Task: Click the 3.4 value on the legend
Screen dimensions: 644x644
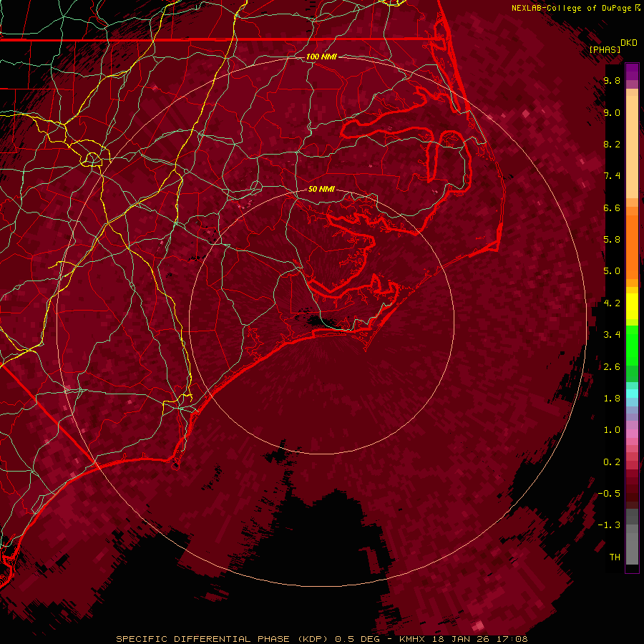Action: tap(612, 335)
